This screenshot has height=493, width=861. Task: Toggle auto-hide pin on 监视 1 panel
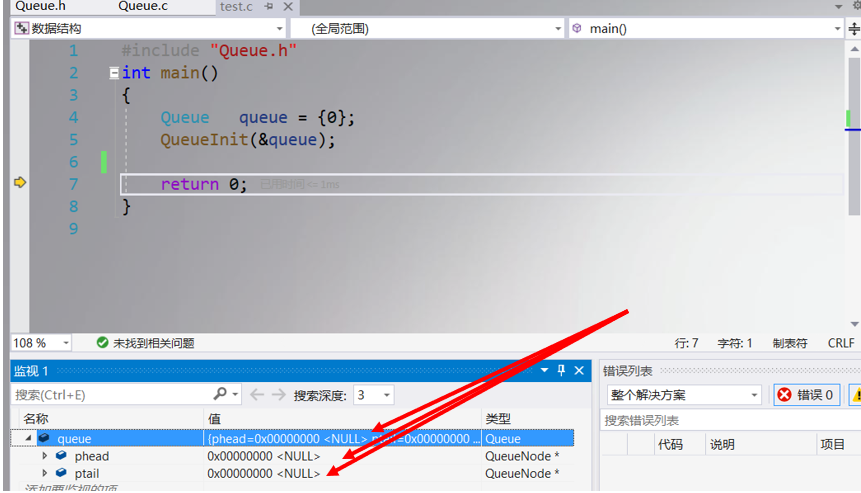[561, 371]
